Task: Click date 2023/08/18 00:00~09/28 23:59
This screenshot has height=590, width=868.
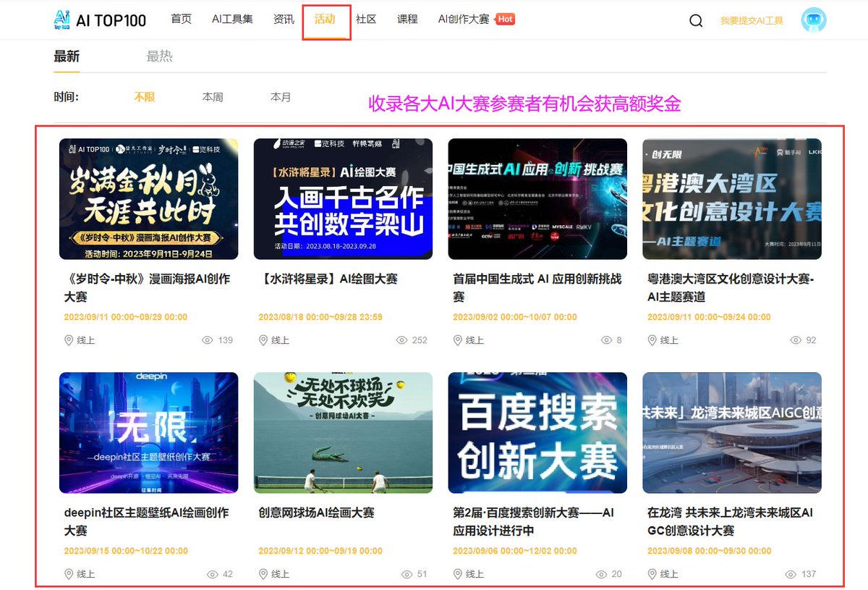Action: click(320, 317)
